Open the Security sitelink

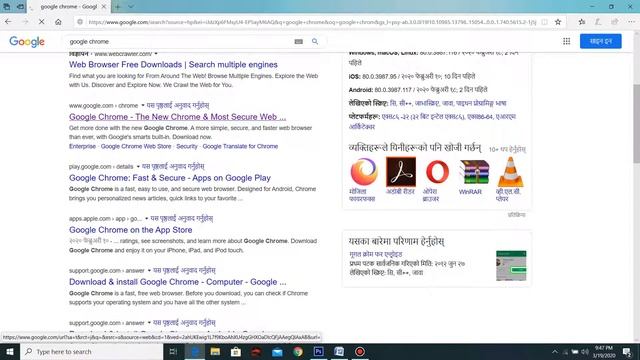tap(187, 146)
